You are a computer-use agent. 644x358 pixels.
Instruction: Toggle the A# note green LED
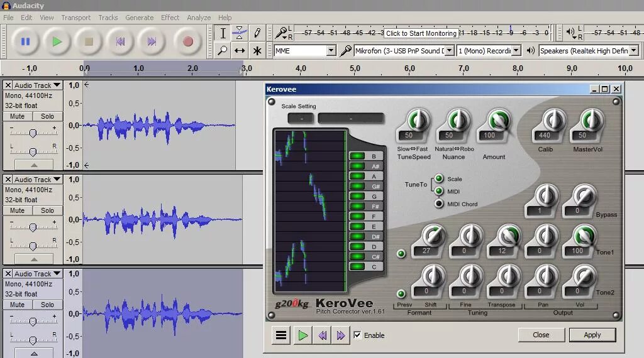357,166
